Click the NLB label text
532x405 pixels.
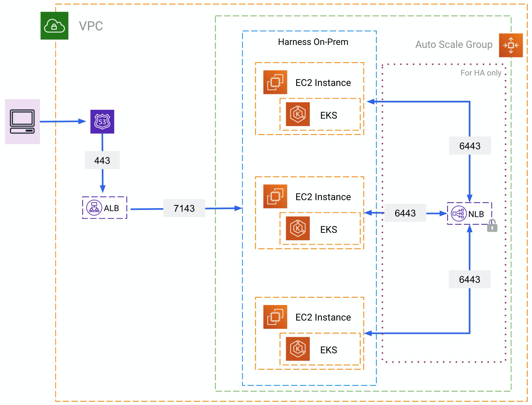tap(476, 214)
